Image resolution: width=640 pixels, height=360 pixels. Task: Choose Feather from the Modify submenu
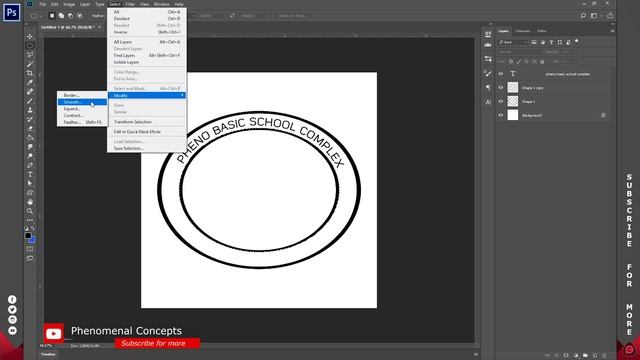click(82, 122)
